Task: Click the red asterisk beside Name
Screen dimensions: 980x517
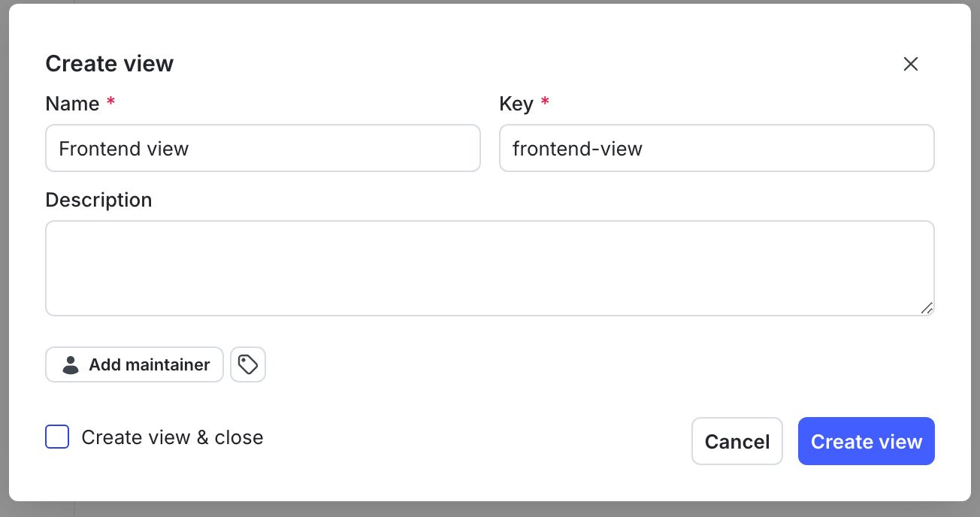Action: [110, 103]
